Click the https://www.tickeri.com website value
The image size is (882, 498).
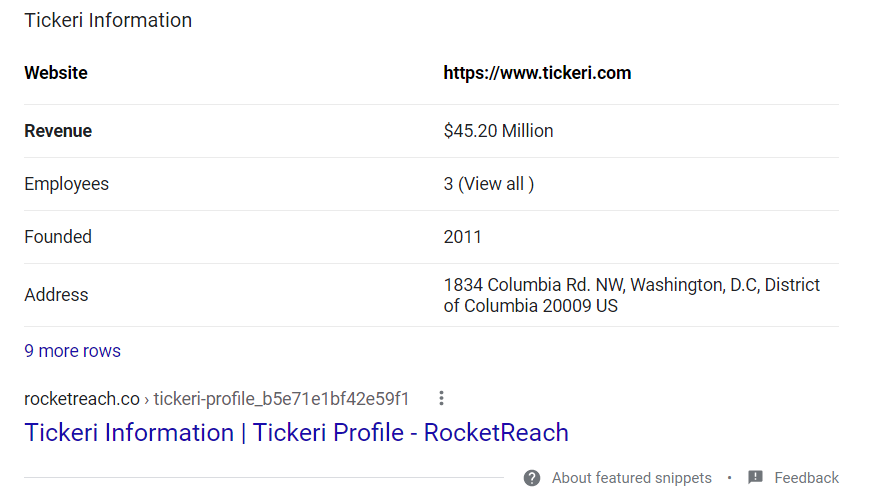click(537, 73)
